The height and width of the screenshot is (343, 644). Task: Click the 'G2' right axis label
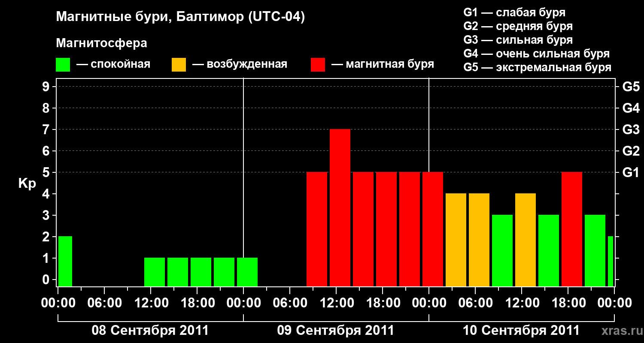[x=631, y=151]
